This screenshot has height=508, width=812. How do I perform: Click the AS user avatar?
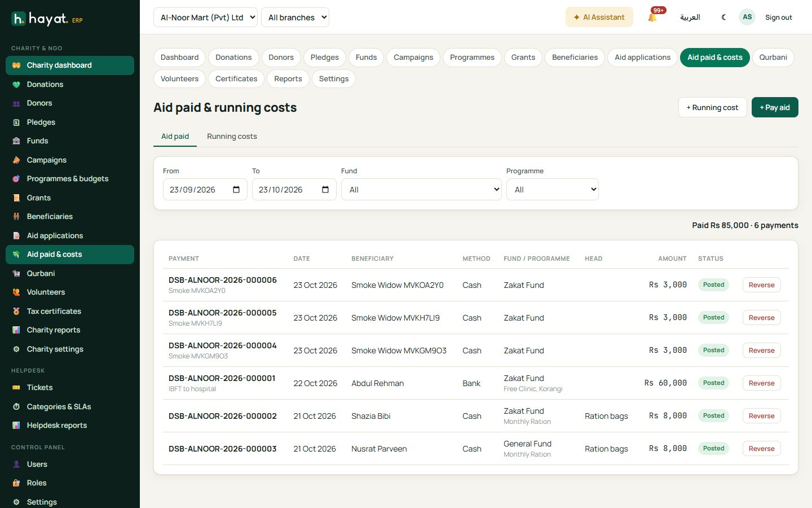[747, 17]
